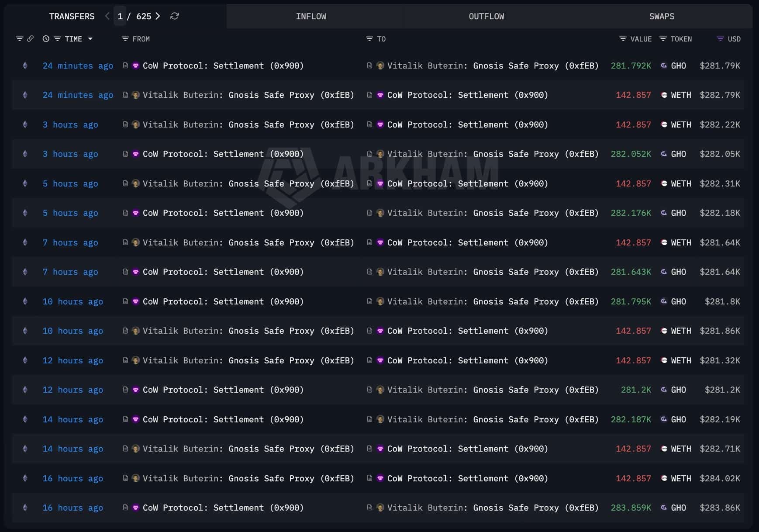Viewport: 759px width, 532px height.
Task: Click the WETH token icon on the second row
Action: pyautogui.click(x=664, y=95)
